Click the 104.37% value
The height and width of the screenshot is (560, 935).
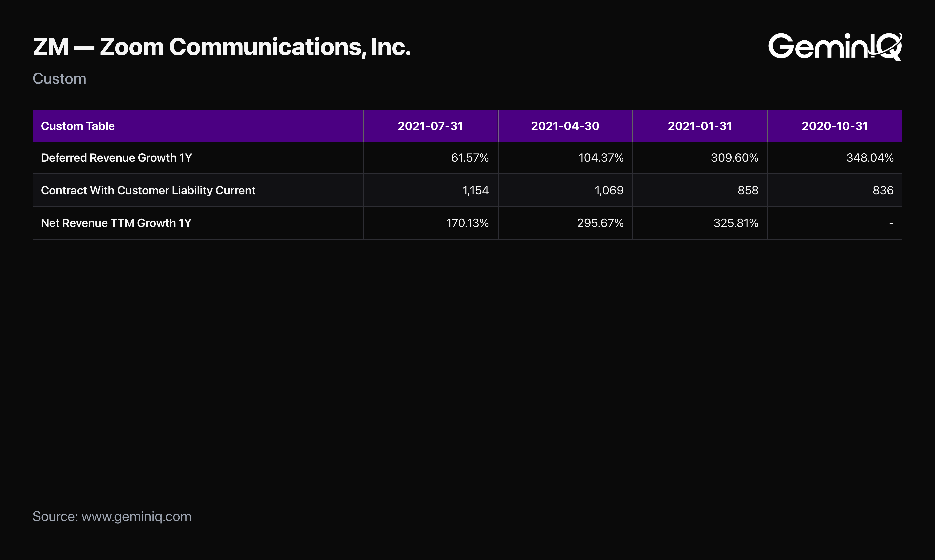coord(601,158)
